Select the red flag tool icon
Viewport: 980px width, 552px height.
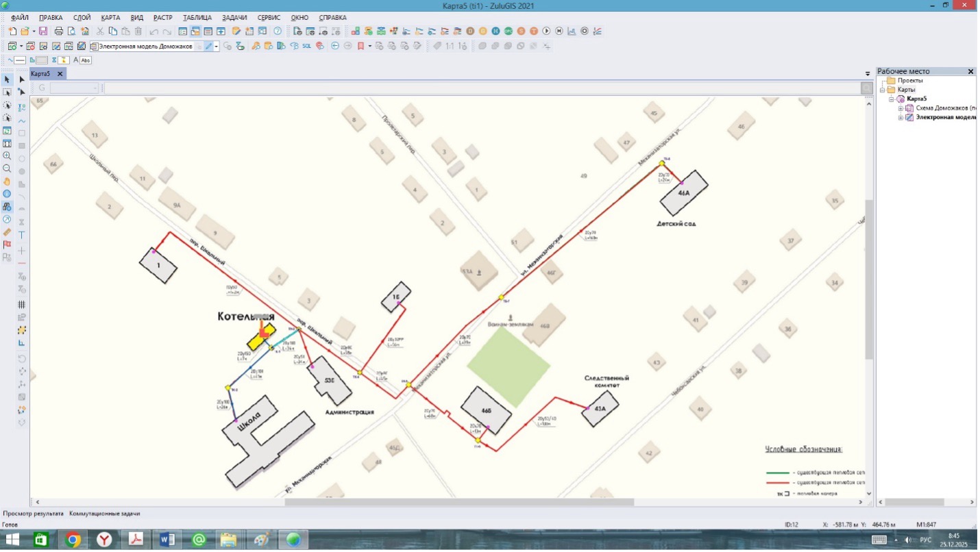[8, 244]
